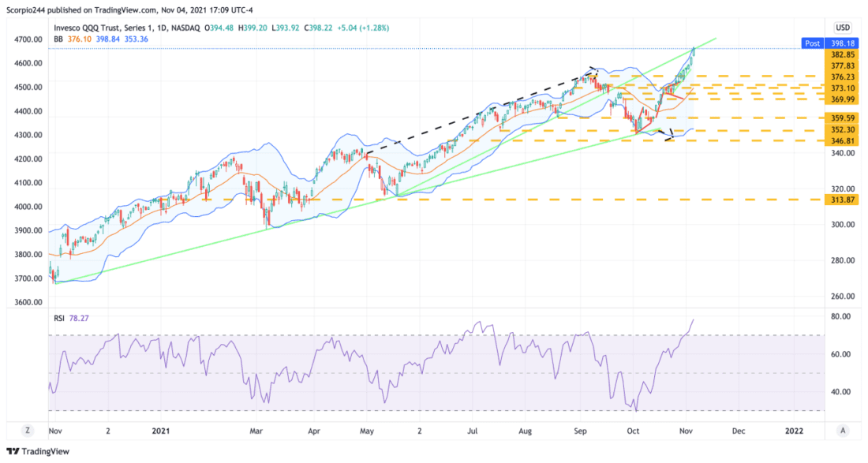Click the Jul label on time axis
Image resolution: width=868 pixels, height=463 pixels.
click(472, 431)
